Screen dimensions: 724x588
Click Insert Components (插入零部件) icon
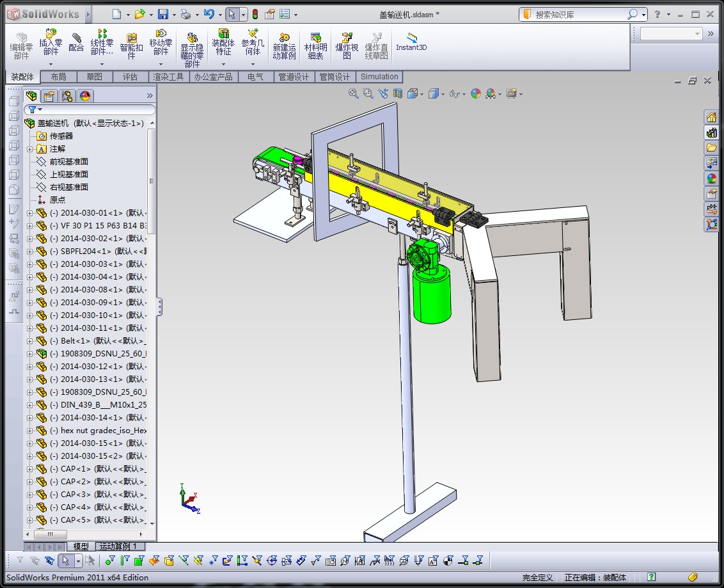tap(51, 42)
